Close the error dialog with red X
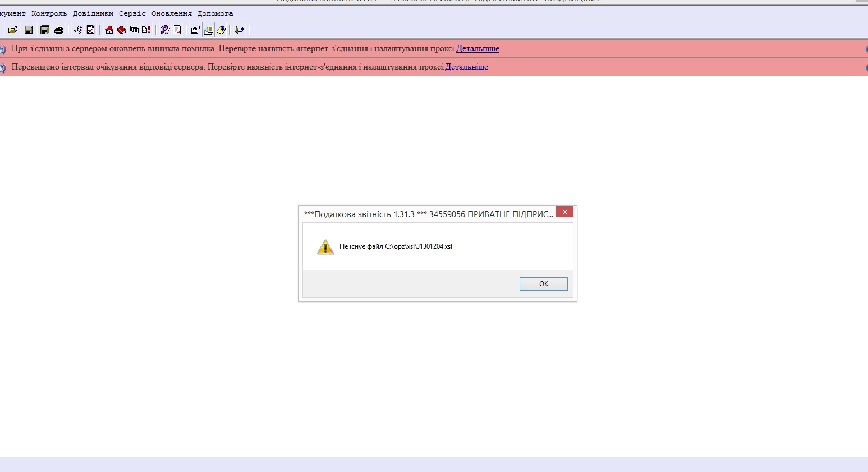 click(x=564, y=212)
